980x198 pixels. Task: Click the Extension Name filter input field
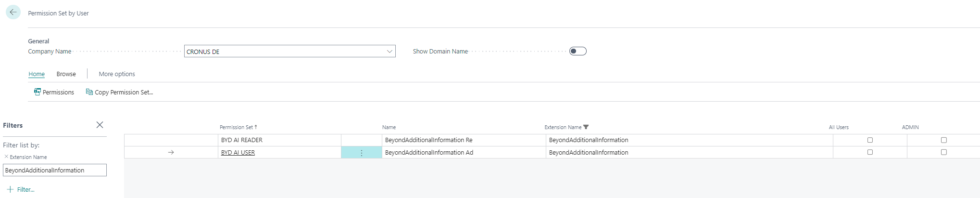pos(55,170)
